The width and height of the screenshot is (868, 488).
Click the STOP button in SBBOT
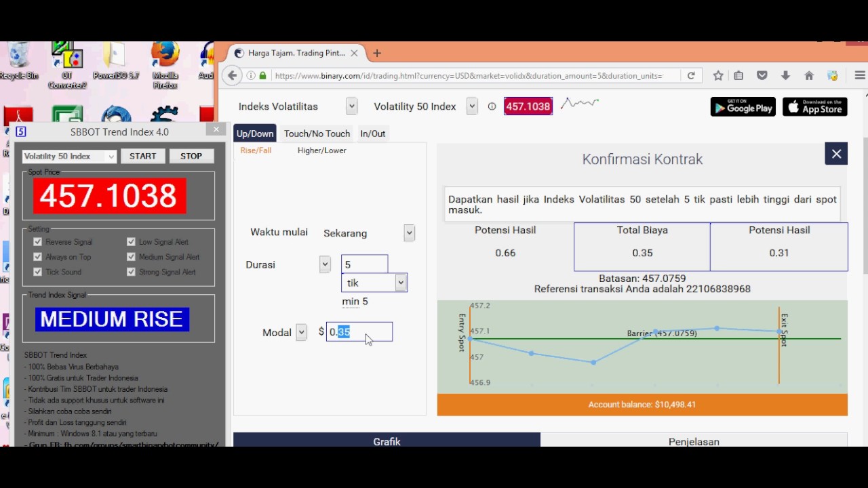pyautogui.click(x=191, y=156)
